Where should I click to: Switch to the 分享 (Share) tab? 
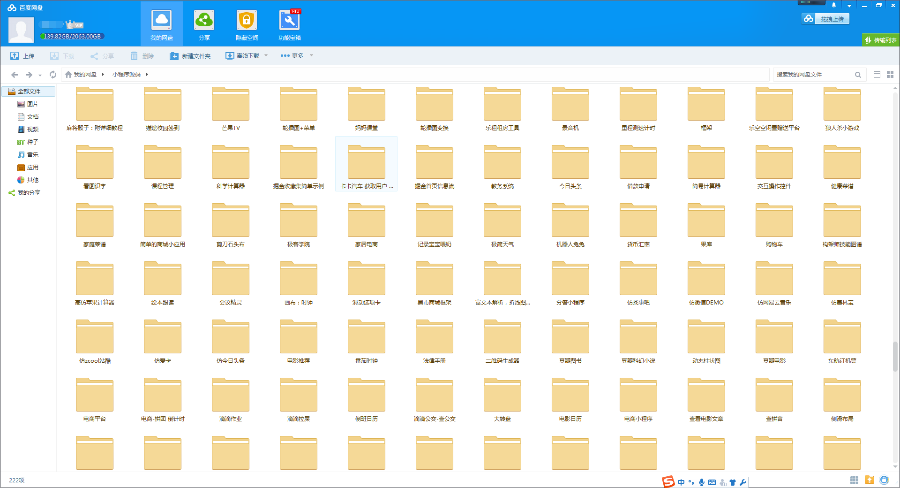(203, 23)
